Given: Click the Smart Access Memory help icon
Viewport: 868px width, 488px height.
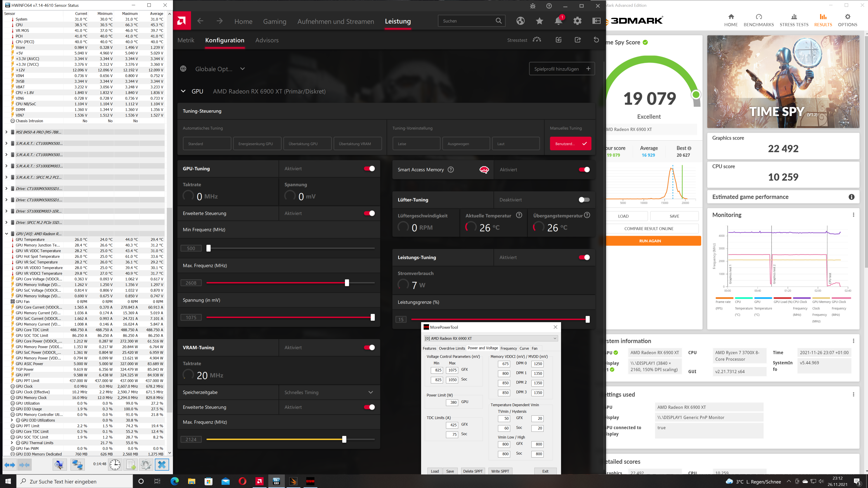Looking at the screenshot, I should (451, 170).
